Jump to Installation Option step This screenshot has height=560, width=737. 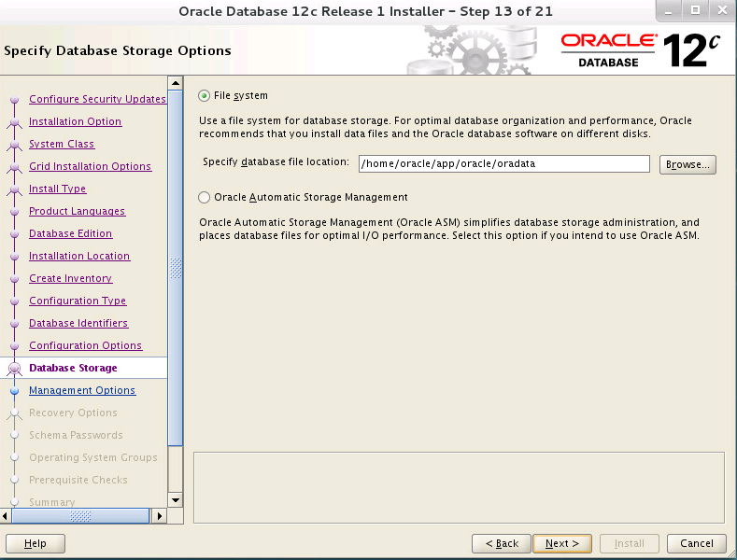(76, 121)
